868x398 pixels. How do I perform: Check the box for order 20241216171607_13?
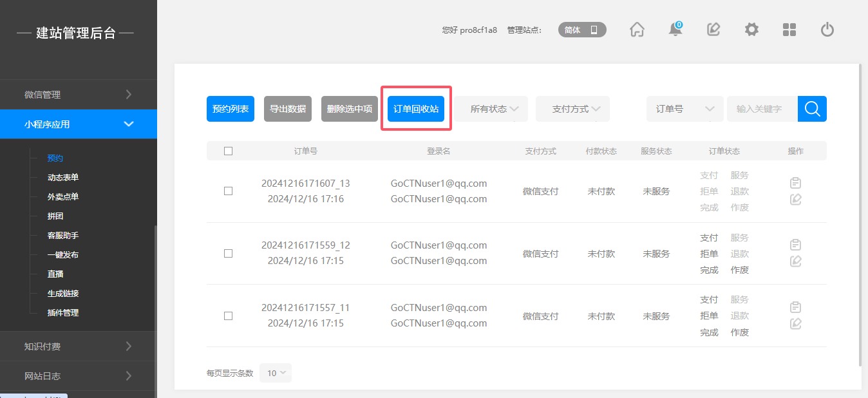point(228,191)
